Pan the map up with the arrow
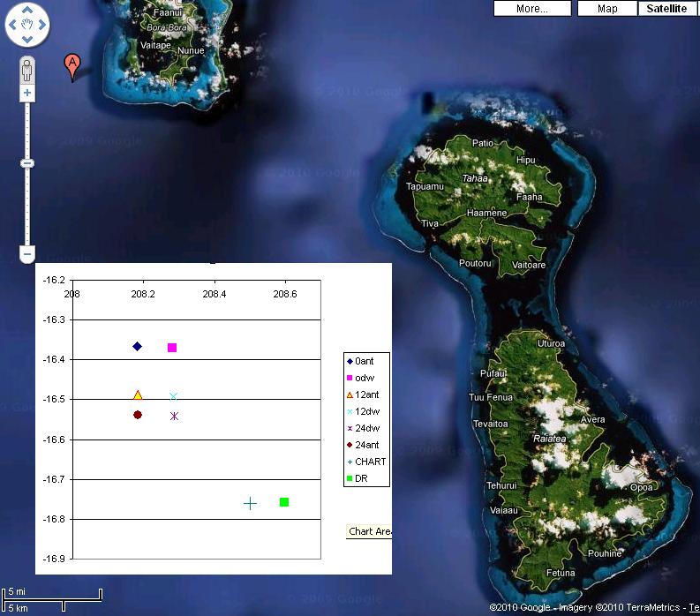 click(x=27, y=11)
